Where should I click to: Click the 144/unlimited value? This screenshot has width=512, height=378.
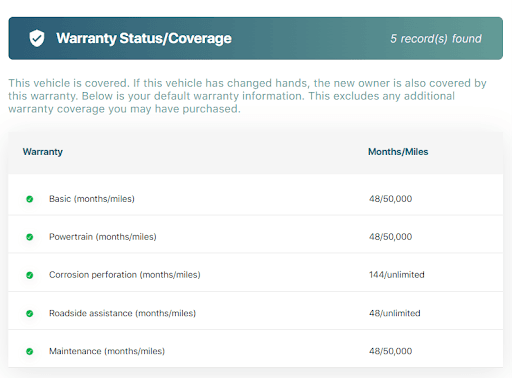[397, 275]
